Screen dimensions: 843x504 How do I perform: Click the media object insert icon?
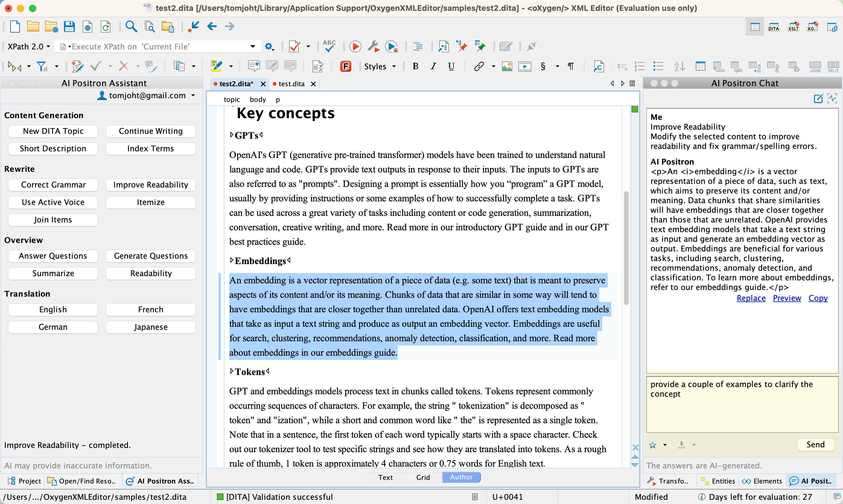525,66
